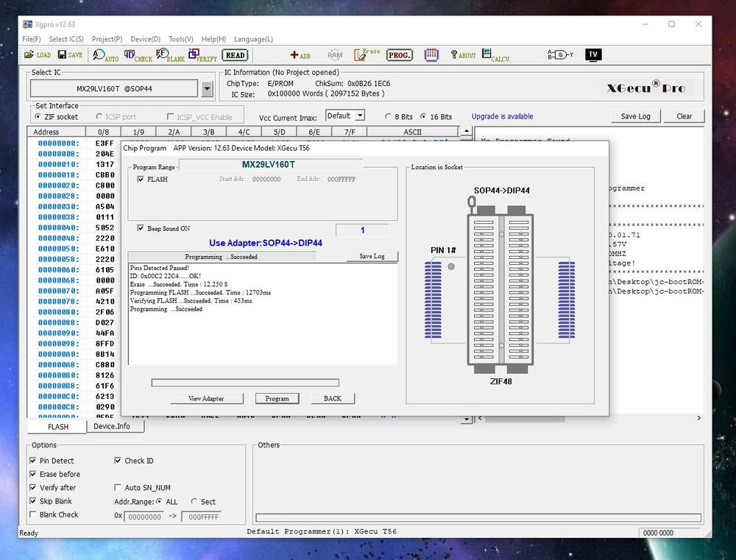Click the count field showing 1
The height and width of the screenshot is (560, 736).
point(362,230)
